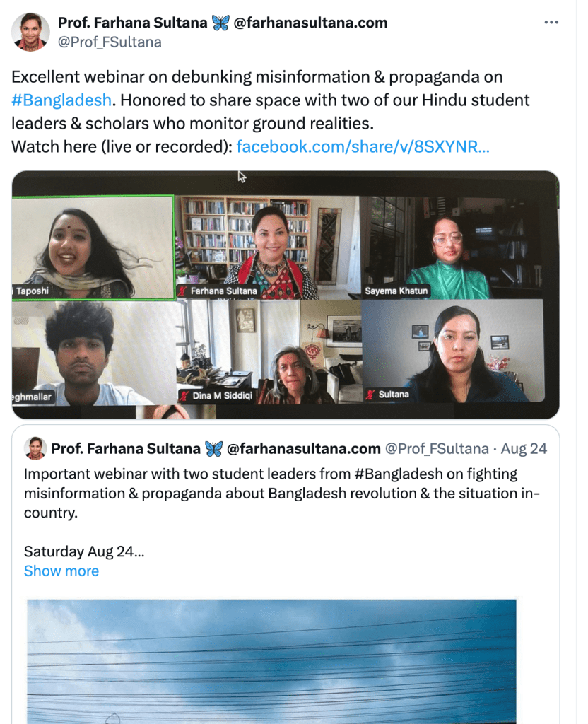The height and width of the screenshot is (724, 588).
Task: Click the Meghmallar video tile
Action: click(93, 352)
